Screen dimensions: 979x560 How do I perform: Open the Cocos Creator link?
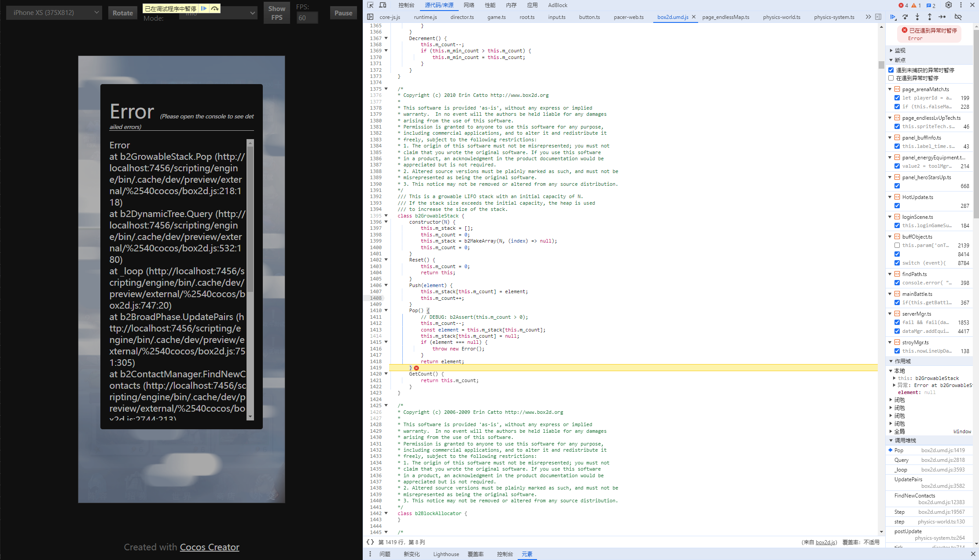(210, 547)
